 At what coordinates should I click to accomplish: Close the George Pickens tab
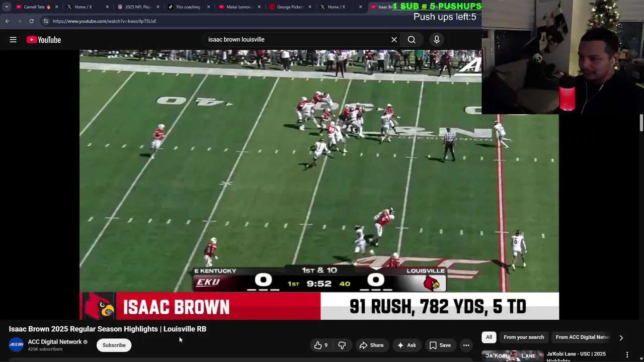pos(309,7)
